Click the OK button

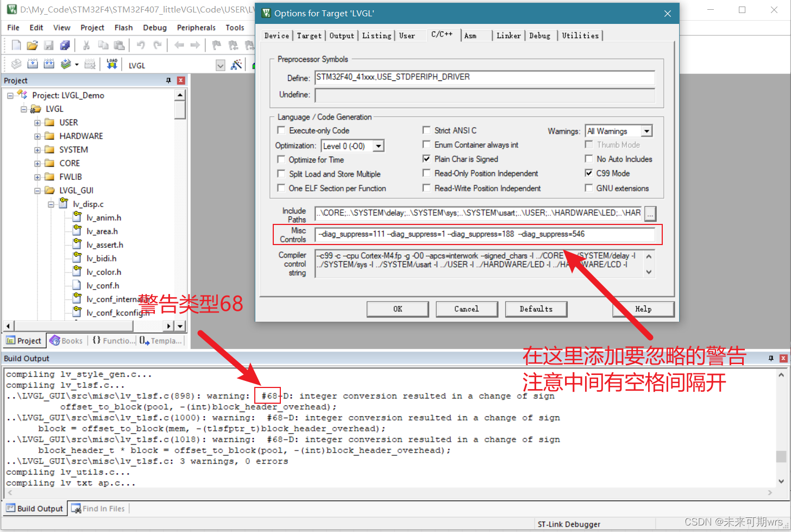point(398,309)
